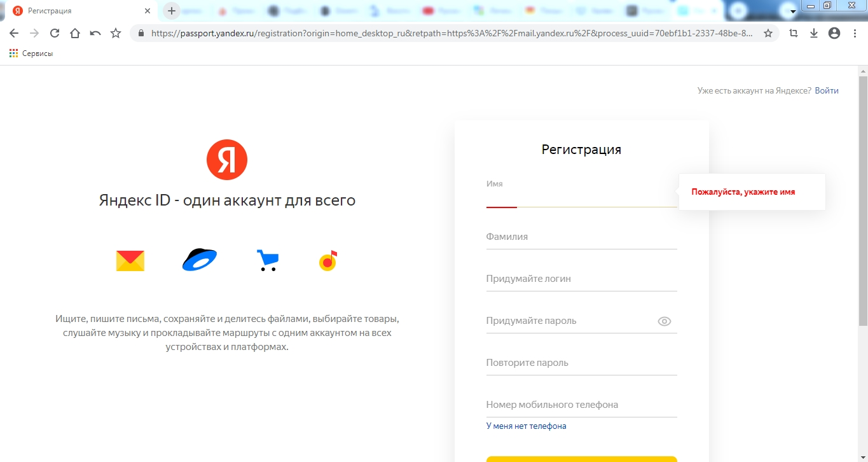Open the browser home page icon
868x462 pixels.
pos(75,34)
